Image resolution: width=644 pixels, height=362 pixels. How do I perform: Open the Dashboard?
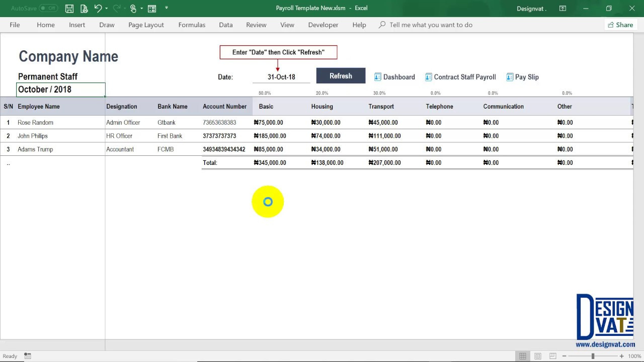[x=394, y=76]
